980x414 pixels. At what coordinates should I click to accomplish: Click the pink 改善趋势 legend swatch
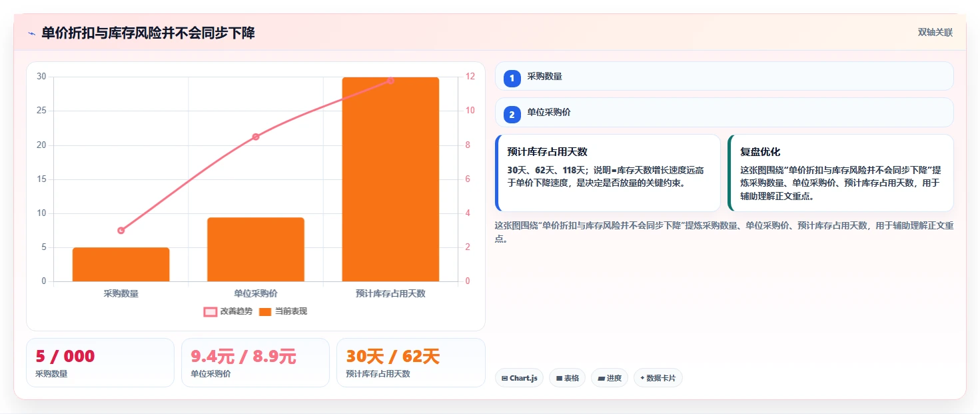point(210,312)
